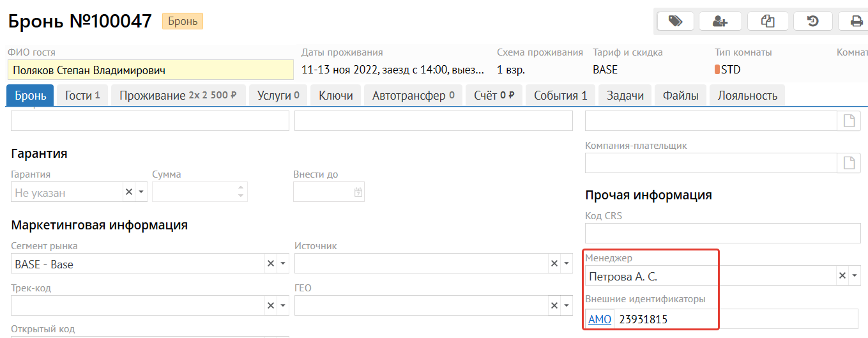This screenshot has height=338, width=868.
Task: Expand the Гарантия dropdown arrow
Action: (141, 192)
